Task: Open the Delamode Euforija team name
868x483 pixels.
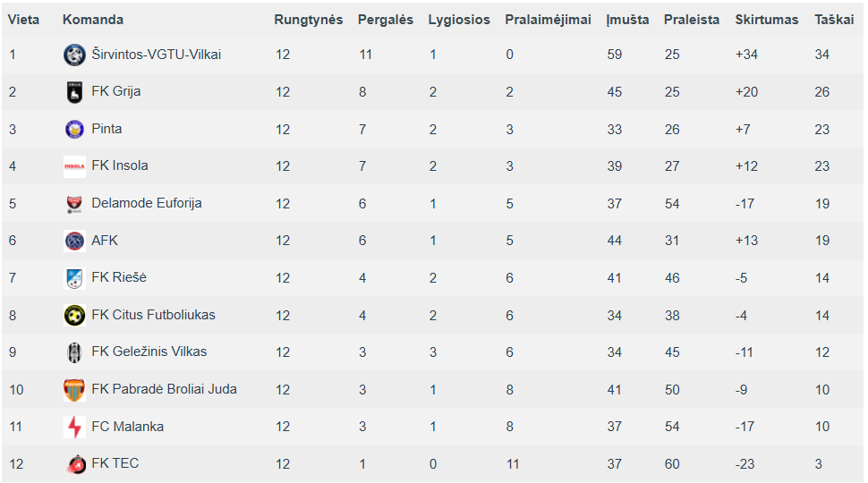Action: click(146, 203)
